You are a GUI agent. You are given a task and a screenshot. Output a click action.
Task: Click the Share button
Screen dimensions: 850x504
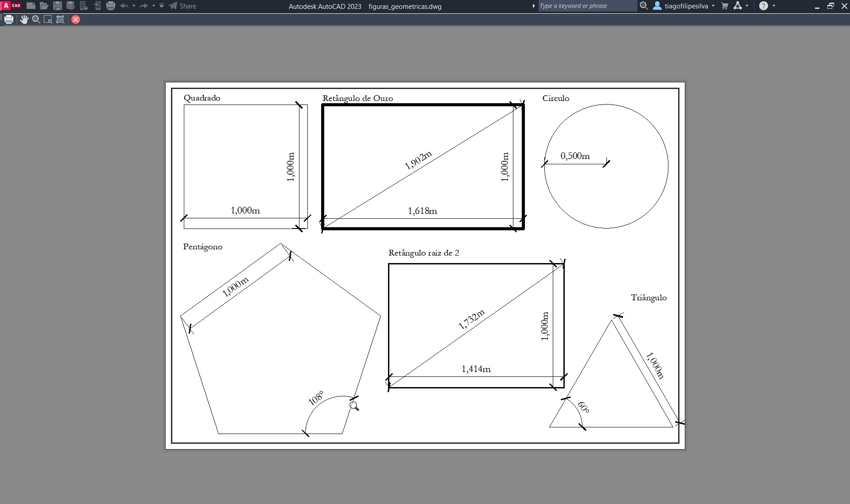point(182,6)
